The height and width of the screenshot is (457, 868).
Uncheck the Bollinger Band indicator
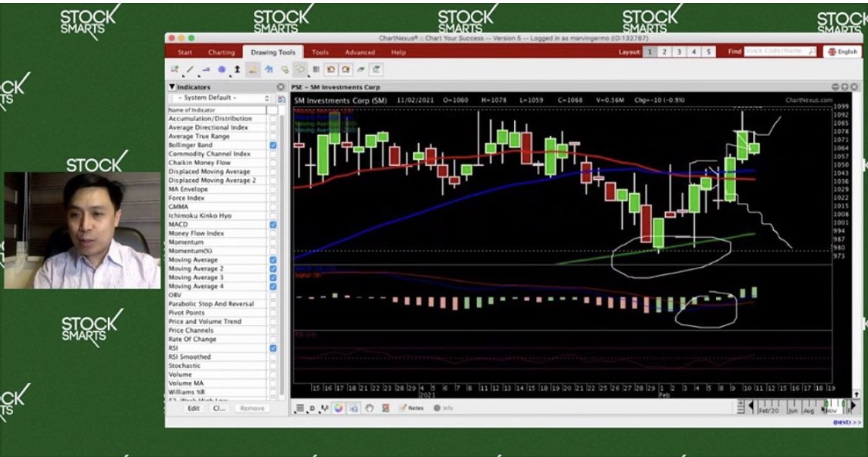273,145
